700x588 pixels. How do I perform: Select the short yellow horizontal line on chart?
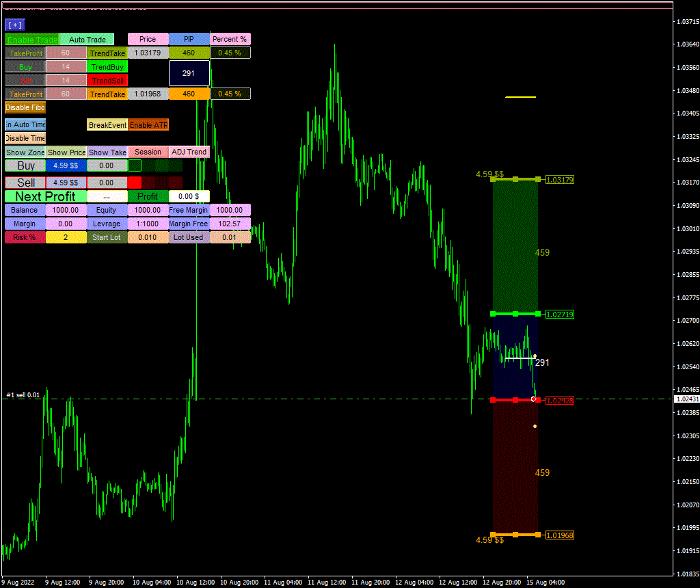(x=520, y=97)
